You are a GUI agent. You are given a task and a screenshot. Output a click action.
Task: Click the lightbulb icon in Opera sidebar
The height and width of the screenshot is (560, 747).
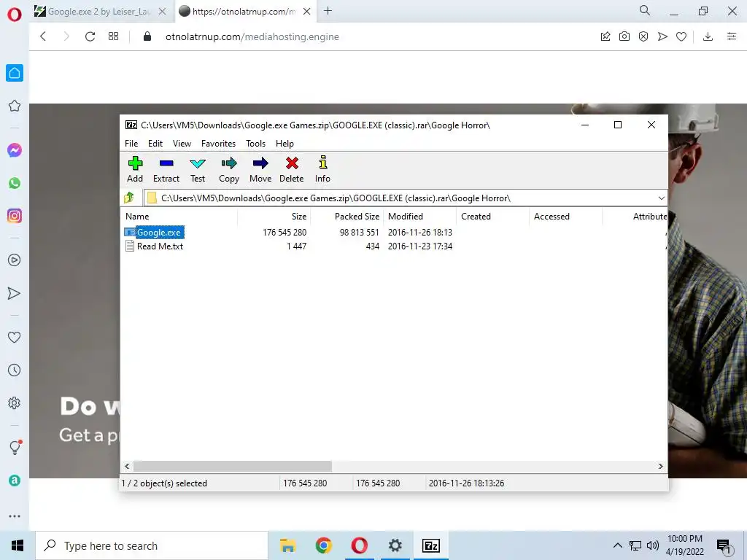coord(15,447)
